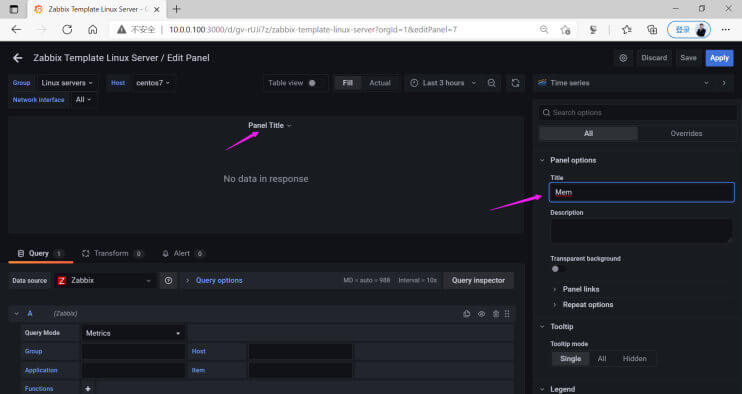Set tooltip mode to Hidden
This screenshot has width=742, height=394.
[635, 359]
